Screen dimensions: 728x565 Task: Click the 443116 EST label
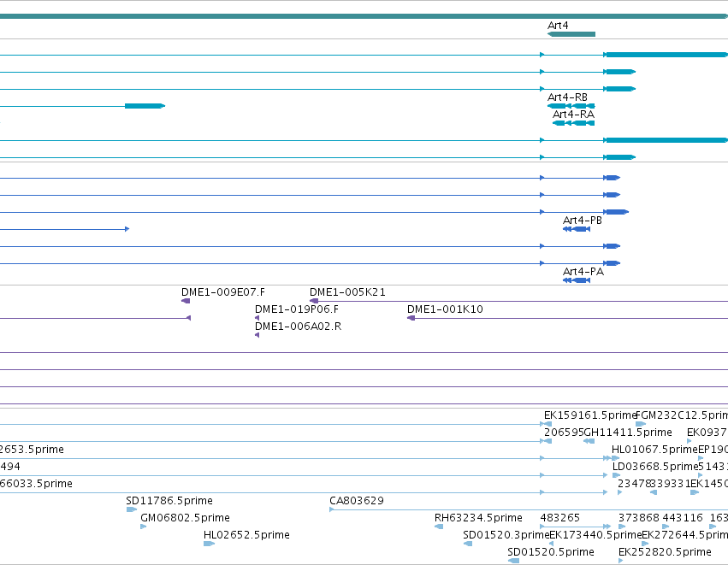(x=683, y=518)
